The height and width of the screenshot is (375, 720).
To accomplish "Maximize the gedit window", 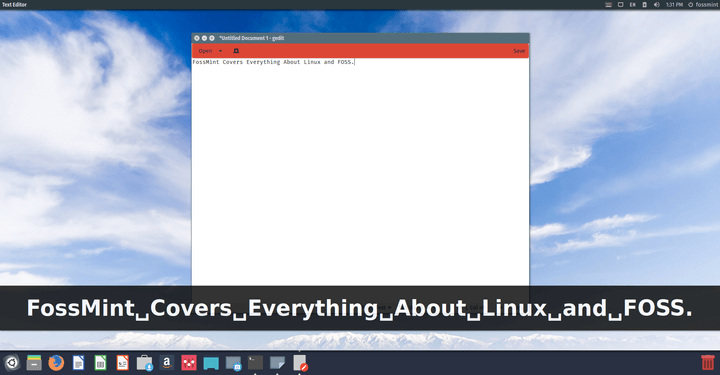I will click(x=212, y=38).
